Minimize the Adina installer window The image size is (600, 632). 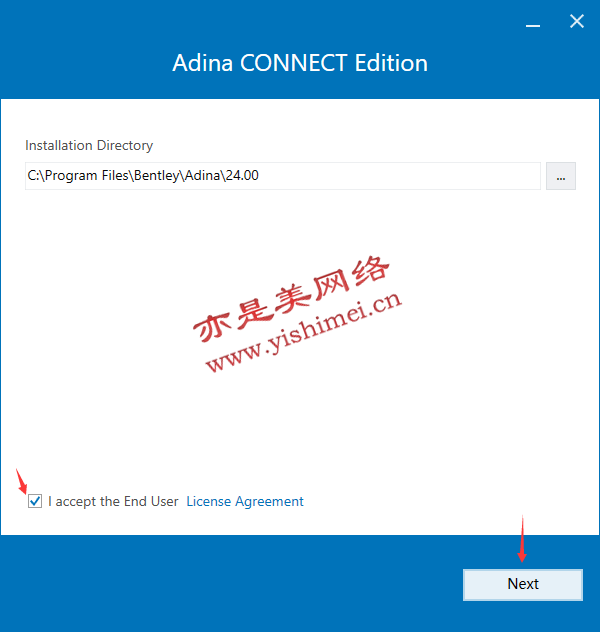[533, 25]
